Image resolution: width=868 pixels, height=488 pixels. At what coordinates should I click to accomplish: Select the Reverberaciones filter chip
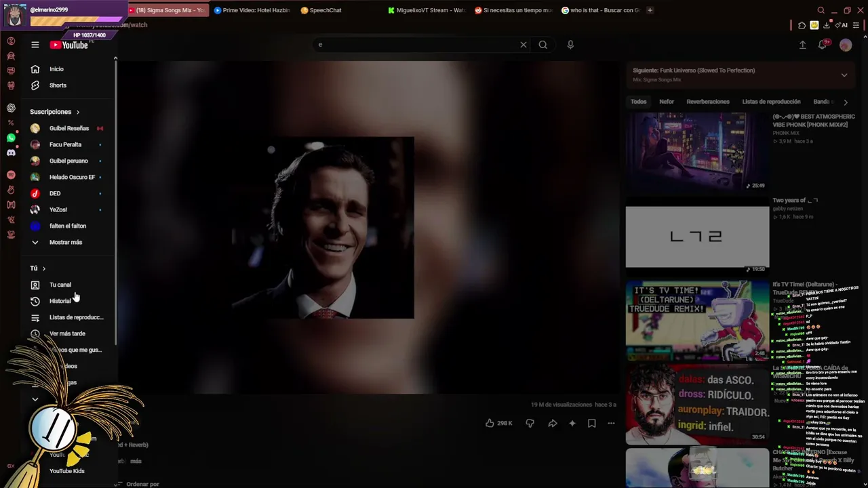point(708,102)
